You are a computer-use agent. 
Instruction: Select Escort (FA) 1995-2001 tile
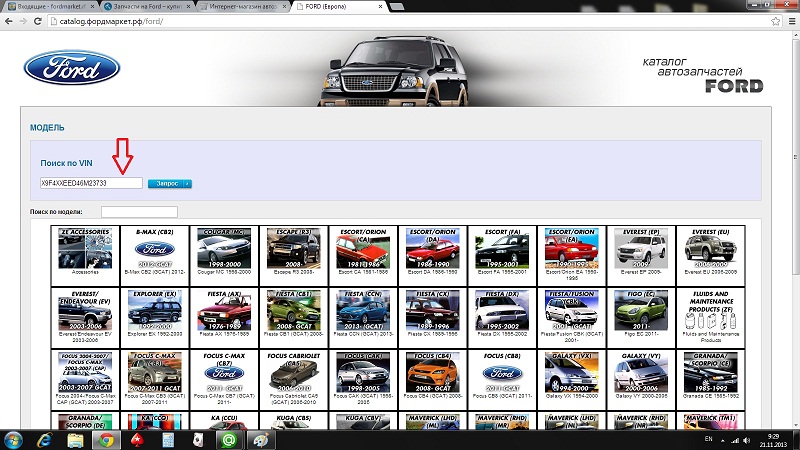click(502, 256)
